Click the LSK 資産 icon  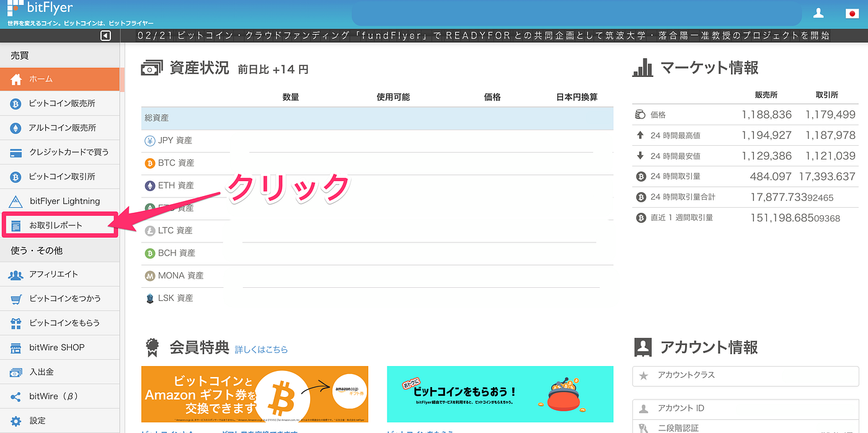[x=149, y=298]
